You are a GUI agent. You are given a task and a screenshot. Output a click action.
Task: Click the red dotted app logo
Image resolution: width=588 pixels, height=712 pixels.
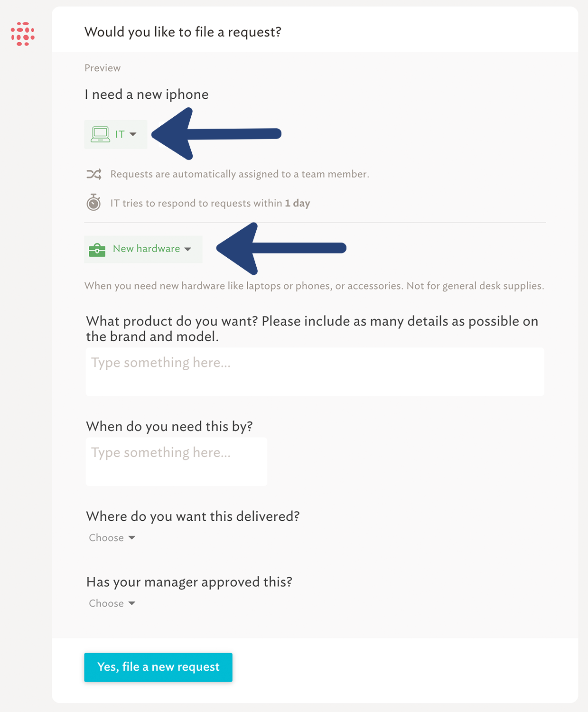tap(23, 34)
